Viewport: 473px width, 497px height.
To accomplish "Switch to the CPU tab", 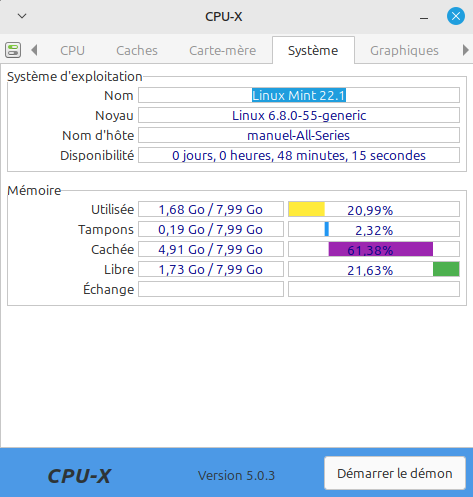I will (72, 51).
